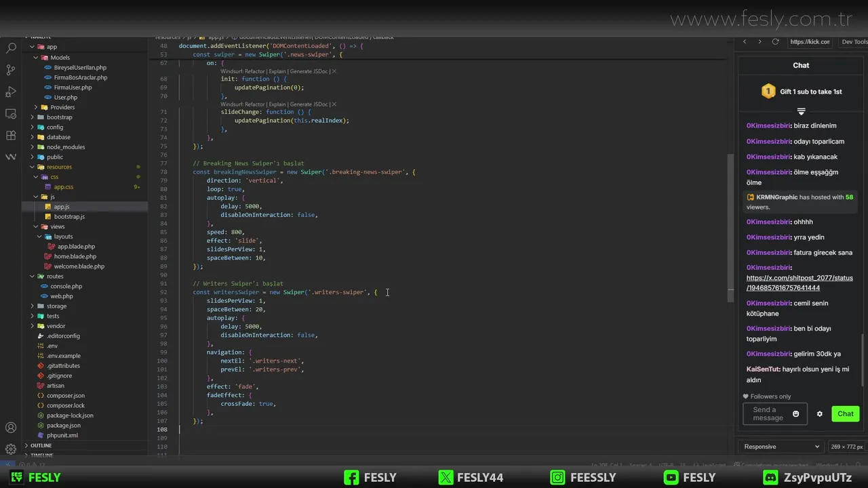The width and height of the screenshot is (868, 488).
Task: Expand the bootstrap folder
Action: pyautogui.click(x=32, y=117)
